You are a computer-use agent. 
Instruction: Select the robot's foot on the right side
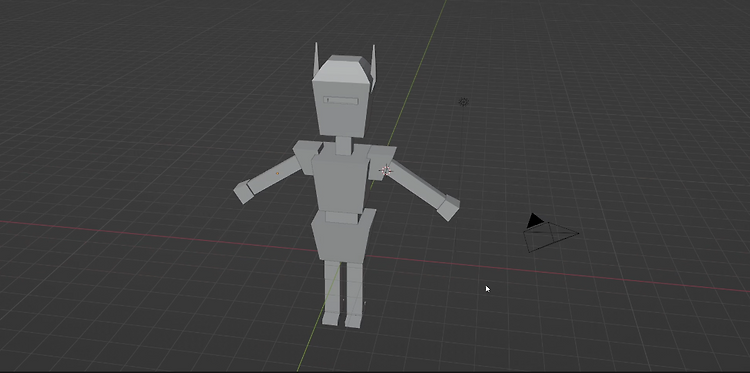[x=353, y=321]
